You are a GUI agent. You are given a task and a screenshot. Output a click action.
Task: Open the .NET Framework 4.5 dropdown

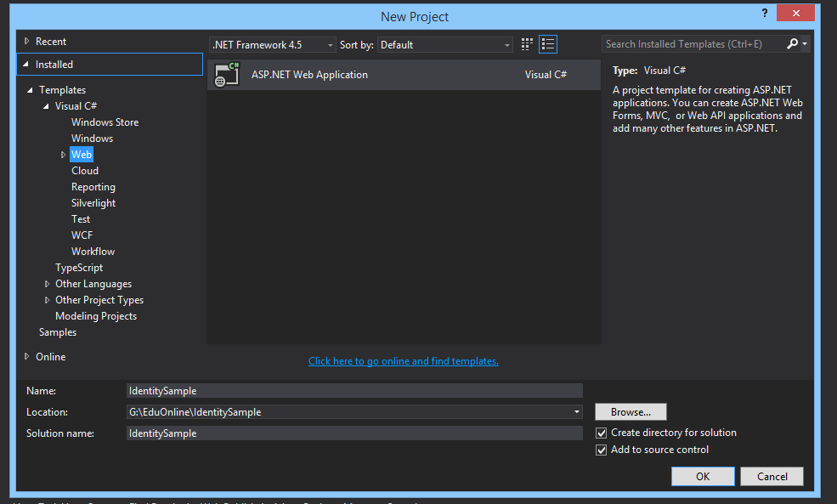pos(272,44)
